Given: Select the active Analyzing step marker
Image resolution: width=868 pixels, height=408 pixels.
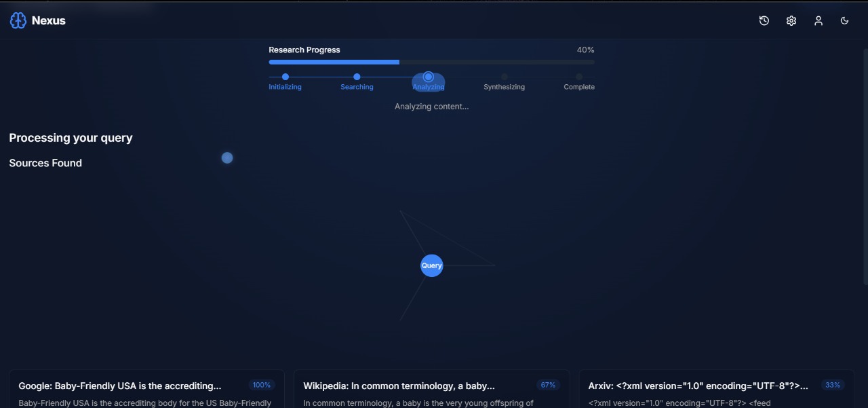Looking at the screenshot, I should [429, 77].
